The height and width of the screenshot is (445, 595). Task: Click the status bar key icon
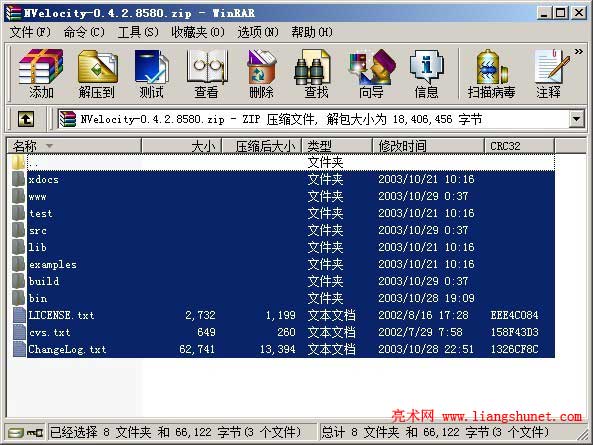point(35,432)
